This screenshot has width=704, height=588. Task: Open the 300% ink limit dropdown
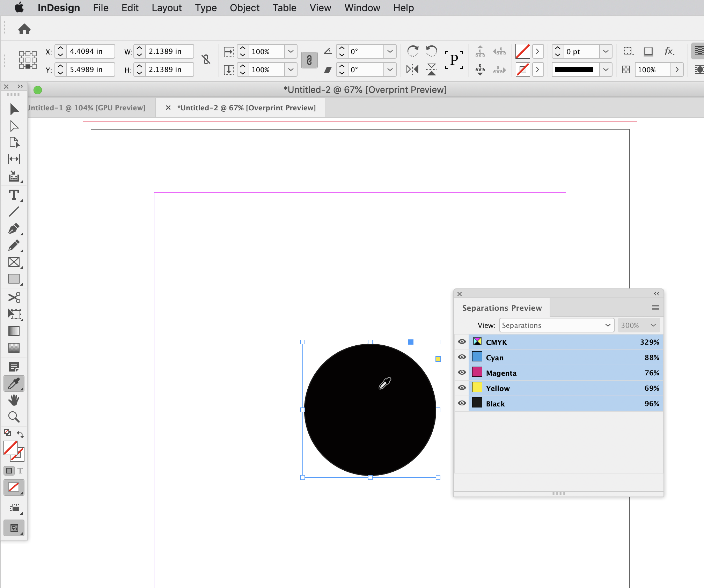(x=639, y=325)
